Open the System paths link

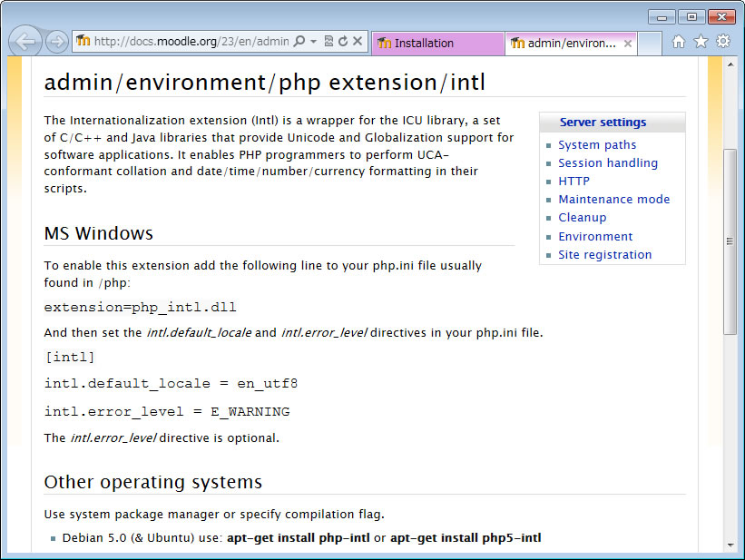[597, 144]
